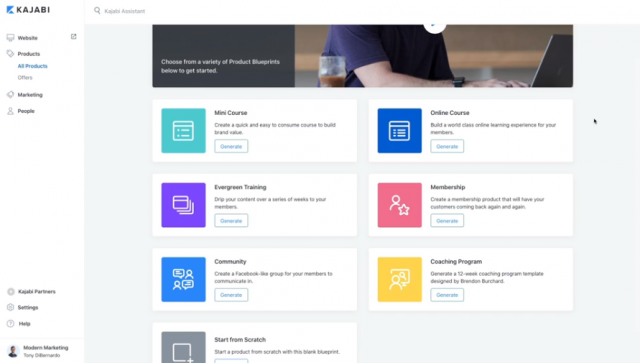Click the Mini Course teal blueprint icon
The image size is (640, 363).
pyautogui.click(x=183, y=131)
